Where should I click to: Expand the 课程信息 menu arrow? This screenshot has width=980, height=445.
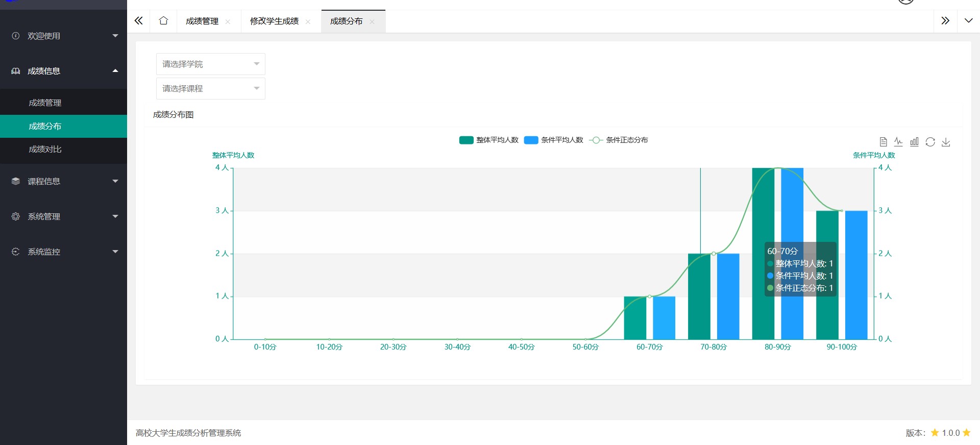115,181
